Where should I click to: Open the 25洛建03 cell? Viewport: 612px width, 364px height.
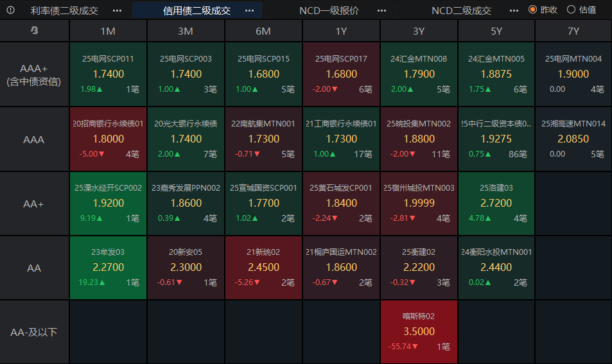[x=496, y=204]
